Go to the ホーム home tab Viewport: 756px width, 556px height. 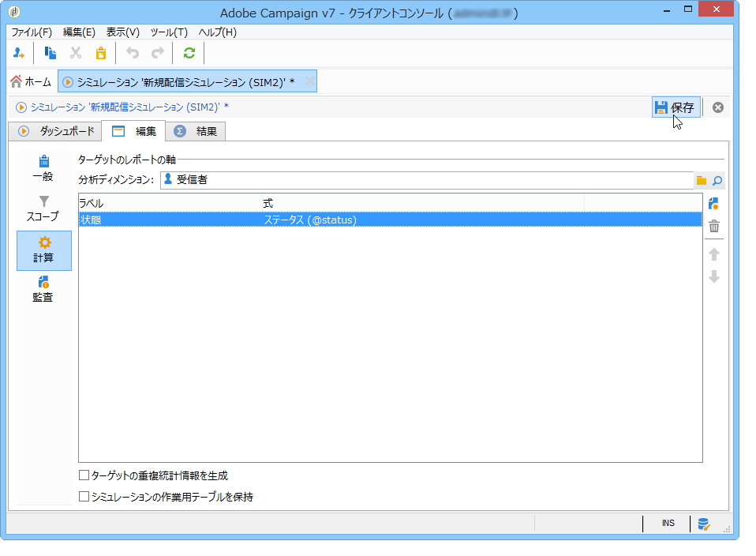pos(31,82)
